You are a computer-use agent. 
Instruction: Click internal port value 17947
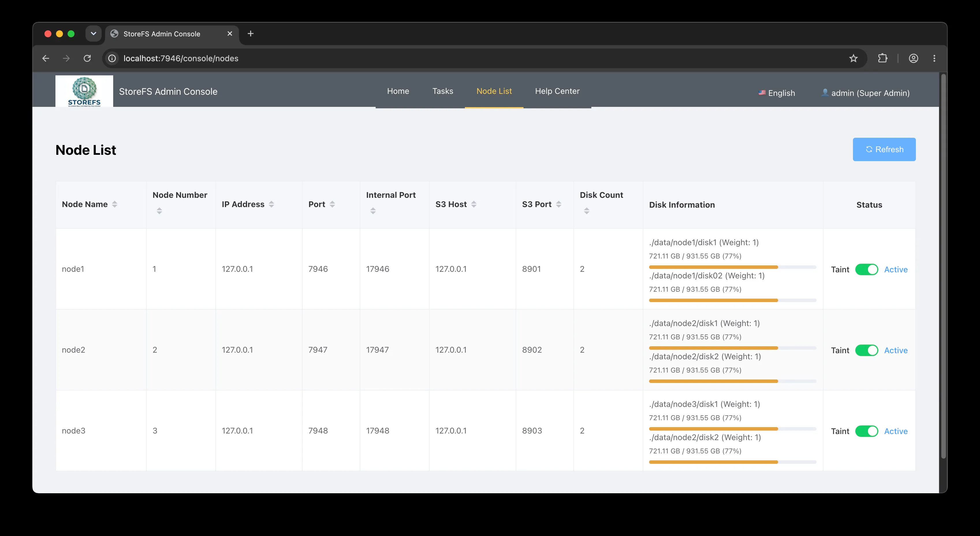click(377, 350)
